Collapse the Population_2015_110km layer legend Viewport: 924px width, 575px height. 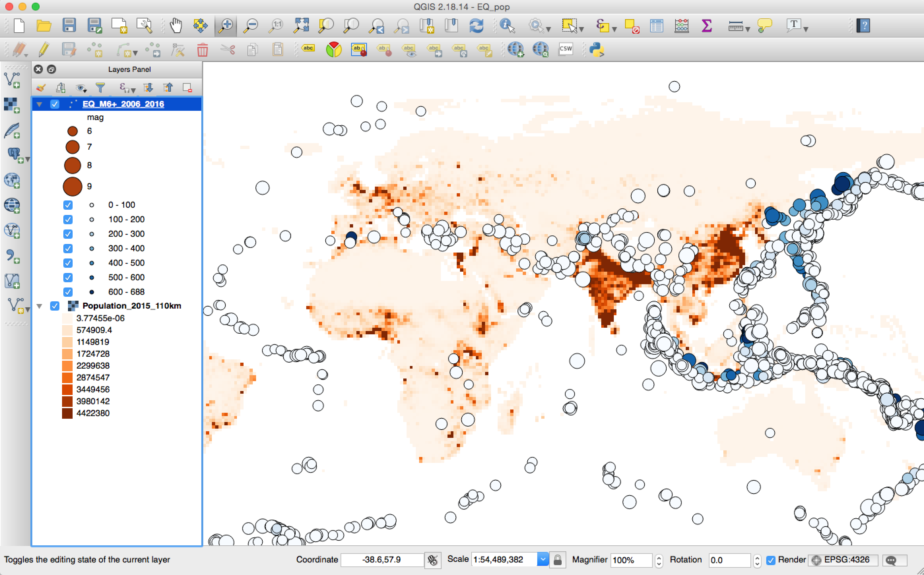tap(39, 306)
